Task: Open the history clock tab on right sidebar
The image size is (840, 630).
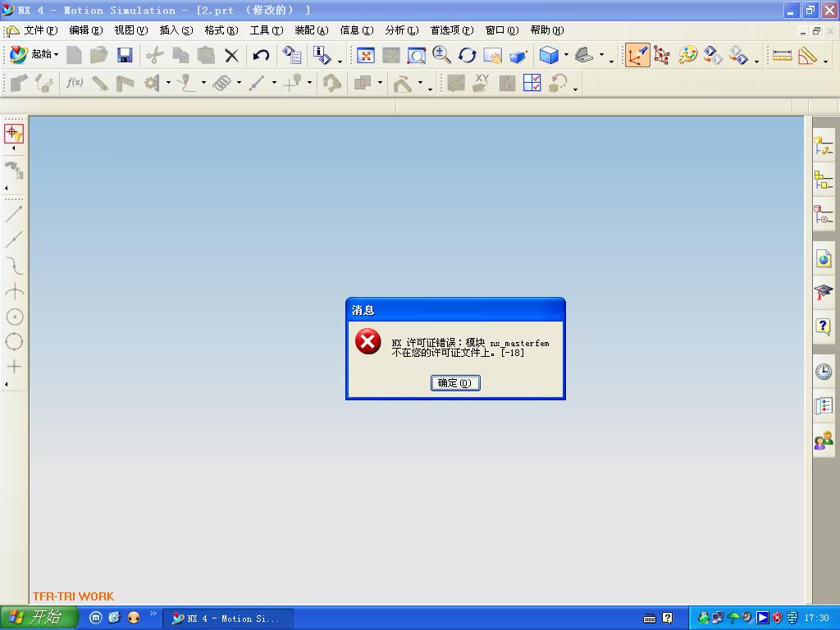Action: (x=824, y=372)
